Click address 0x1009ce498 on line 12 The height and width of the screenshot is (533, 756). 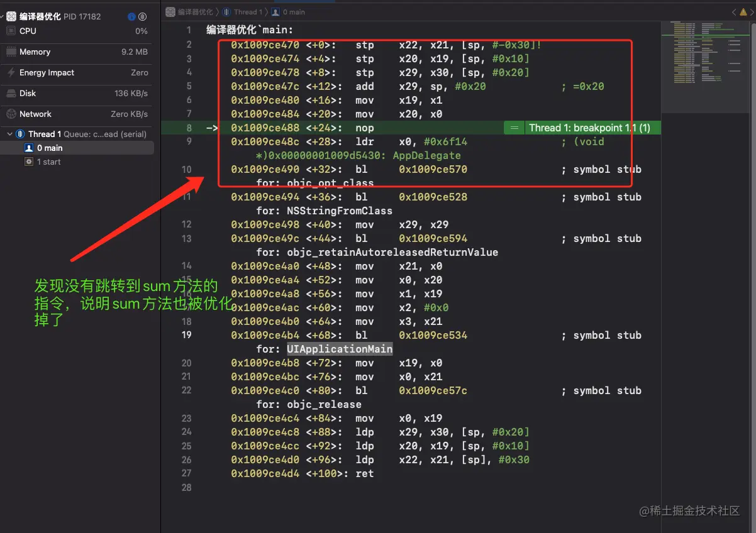click(x=265, y=224)
